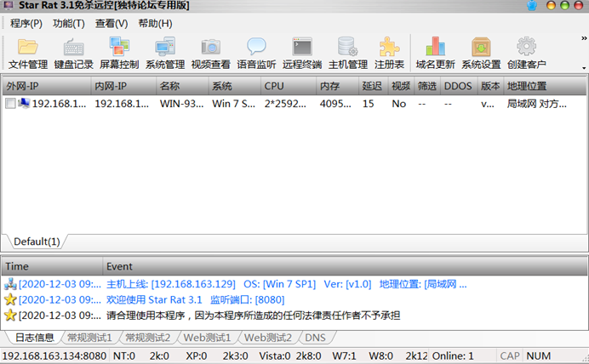Open the 远程终端 remote terminal tool
This screenshot has height=364, width=589.
[302, 54]
